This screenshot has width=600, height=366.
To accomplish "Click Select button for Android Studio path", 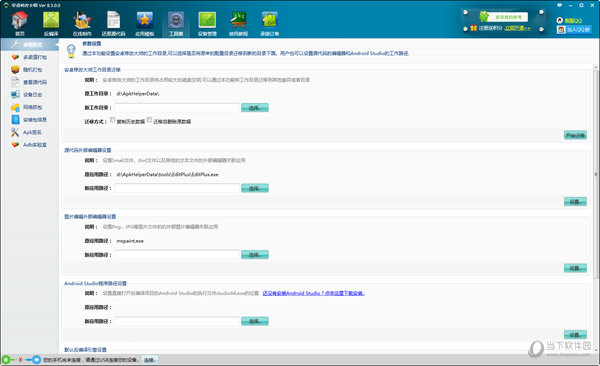I will (255, 321).
